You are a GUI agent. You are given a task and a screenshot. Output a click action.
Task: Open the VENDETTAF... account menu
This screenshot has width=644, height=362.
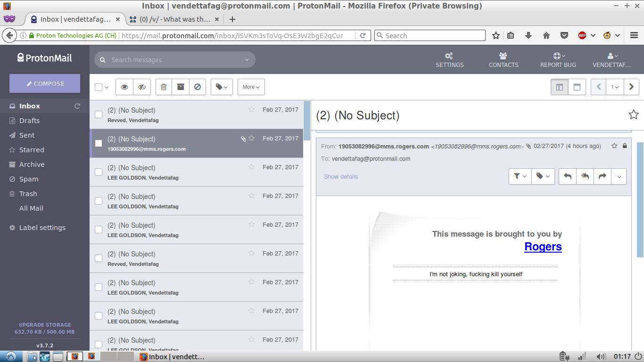611,60
